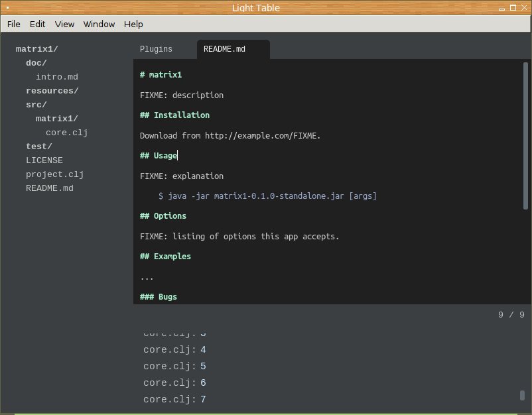Open intro.md from the workspace tree
The image size is (532, 415).
click(57, 77)
